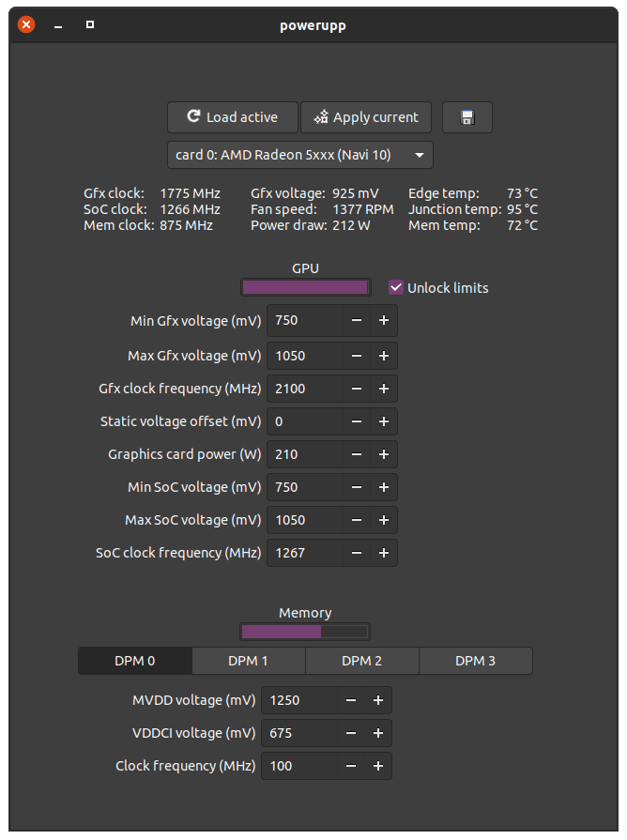Focus the MVDD voltage field 1250
Screen dimensions: 627x840
click(299, 700)
